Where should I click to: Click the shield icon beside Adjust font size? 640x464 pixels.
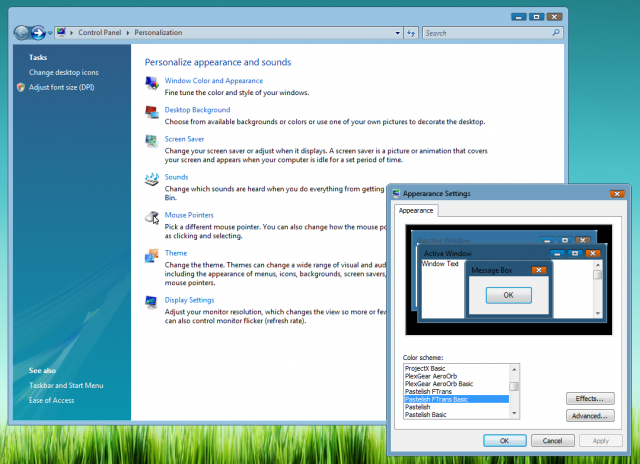click(21, 87)
